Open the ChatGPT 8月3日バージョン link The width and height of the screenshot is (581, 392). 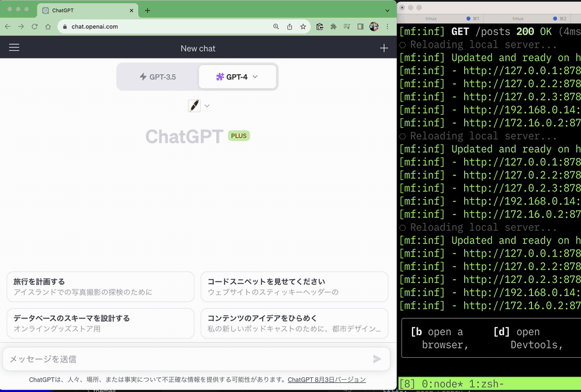[326, 380]
